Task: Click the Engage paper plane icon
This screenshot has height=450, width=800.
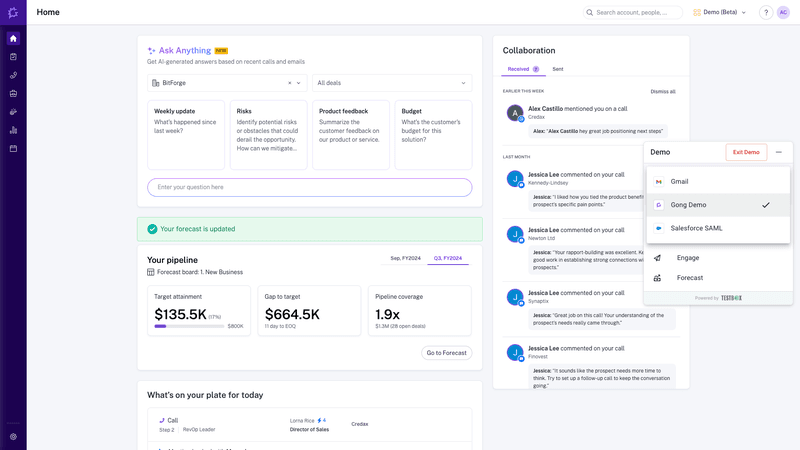Action: [657, 258]
